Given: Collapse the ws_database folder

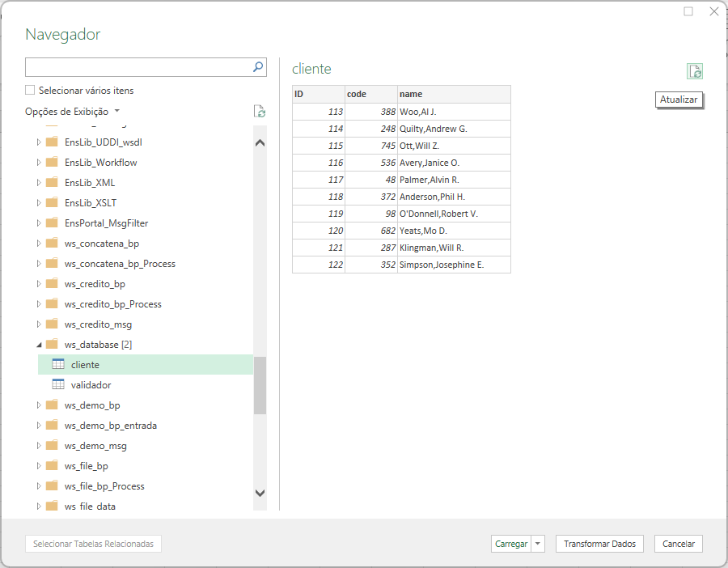Looking at the screenshot, I should tap(39, 345).
